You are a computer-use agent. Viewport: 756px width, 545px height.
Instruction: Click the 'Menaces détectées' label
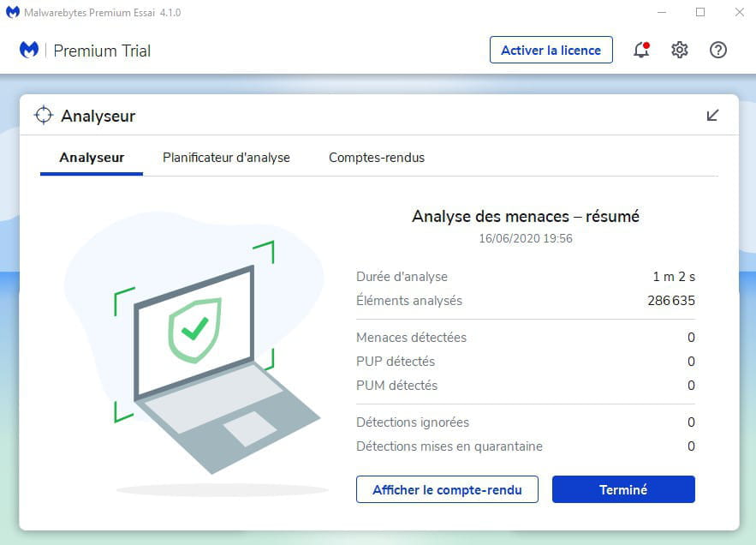[411, 338]
